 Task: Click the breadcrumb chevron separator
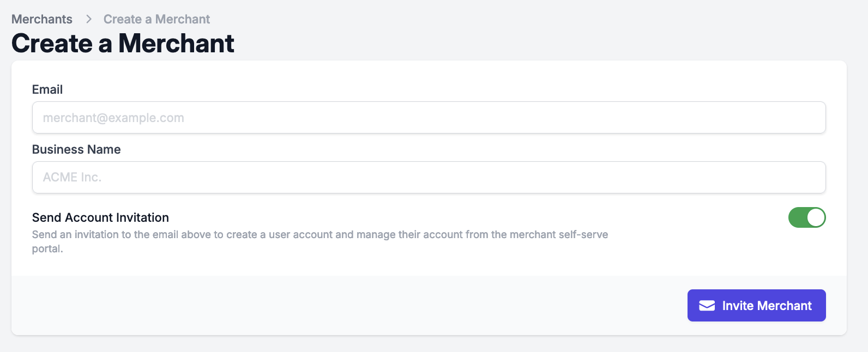(x=88, y=19)
